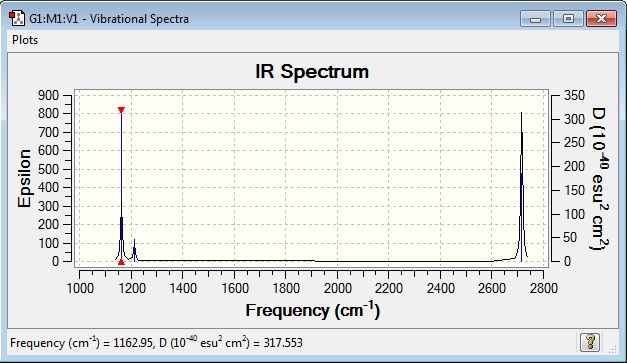Click the 900 tick on Epsilon axis
The height and width of the screenshot is (363, 627).
pyautogui.click(x=48, y=95)
